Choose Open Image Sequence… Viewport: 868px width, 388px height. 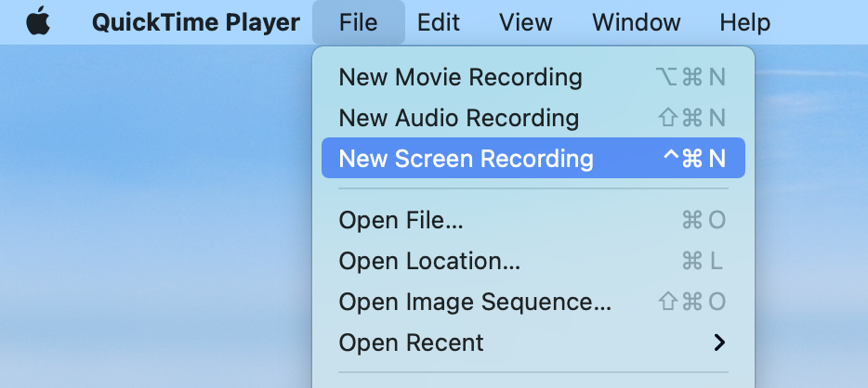tap(533, 302)
